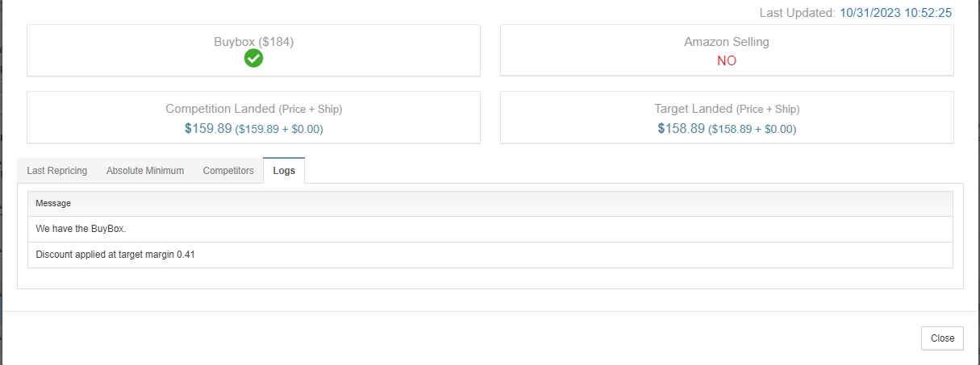Select the Competitors tab
Viewport: 980px width, 365px height.
(228, 171)
